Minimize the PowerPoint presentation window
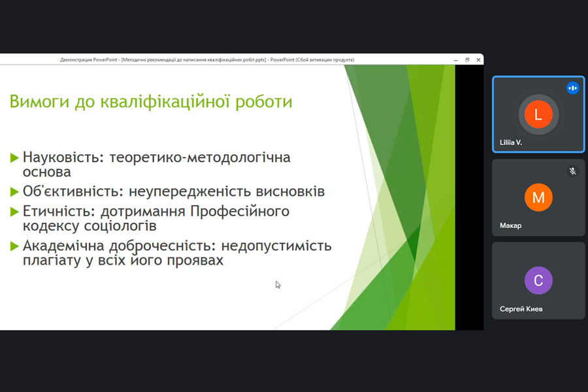 [455, 60]
